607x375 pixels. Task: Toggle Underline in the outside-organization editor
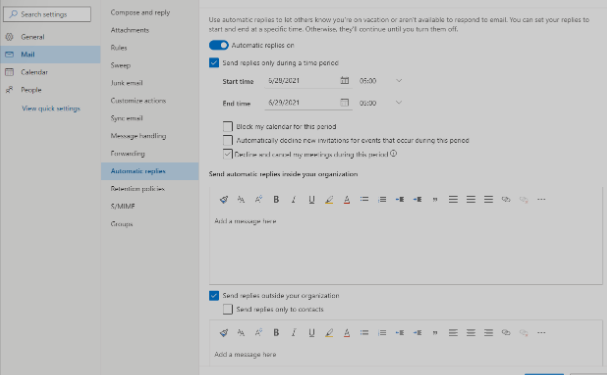coord(311,333)
